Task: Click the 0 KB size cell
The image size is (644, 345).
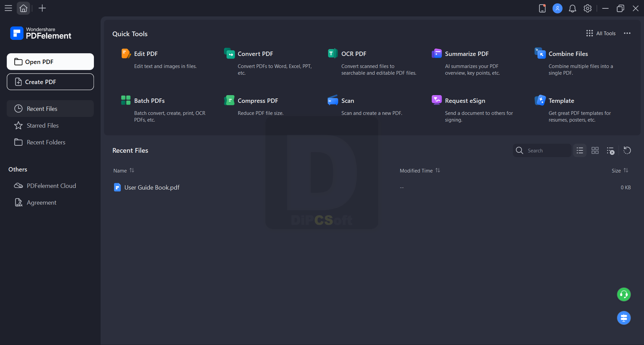Action: (626, 187)
